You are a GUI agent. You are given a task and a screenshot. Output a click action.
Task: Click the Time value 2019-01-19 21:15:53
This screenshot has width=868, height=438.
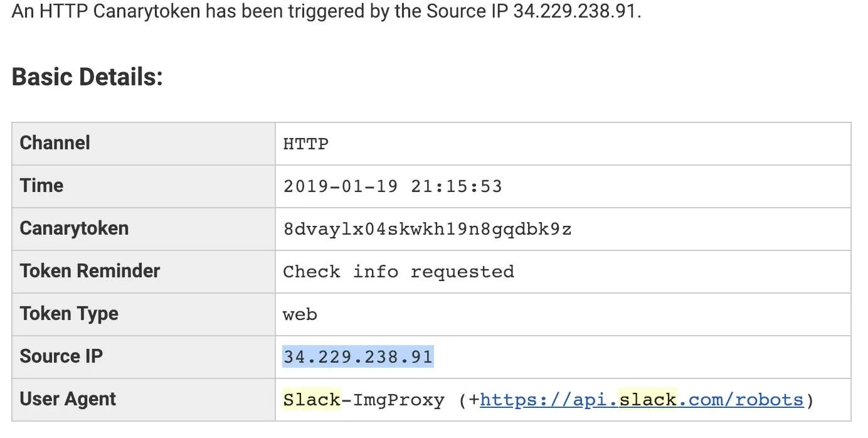(393, 186)
